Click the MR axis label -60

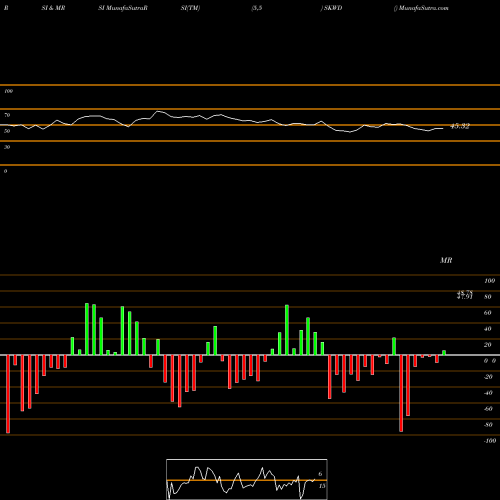(488, 409)
